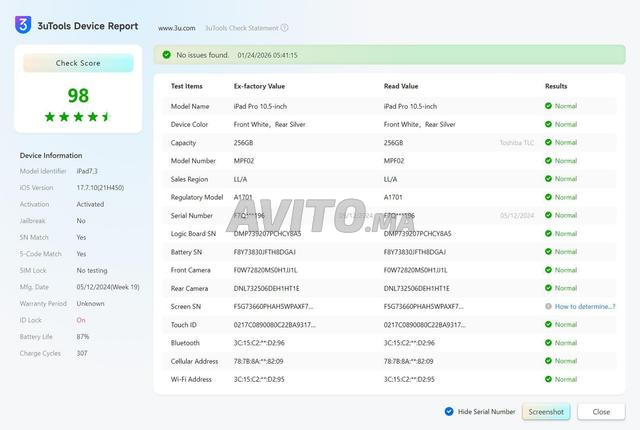640x430 pixels.
Task: Click the Normal check icon for Capacity
Action: (548, 142)
